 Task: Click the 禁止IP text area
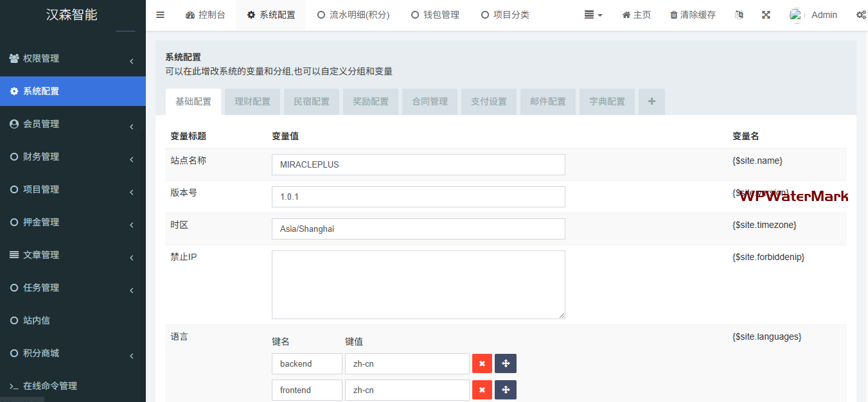point(418,284)
